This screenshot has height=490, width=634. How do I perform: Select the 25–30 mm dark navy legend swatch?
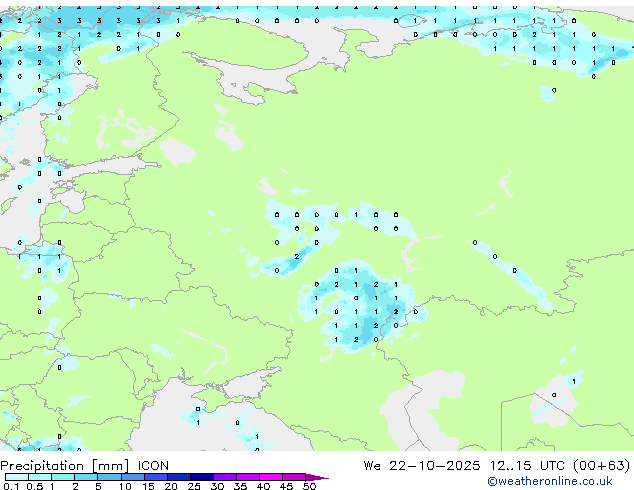pos(201,477)
